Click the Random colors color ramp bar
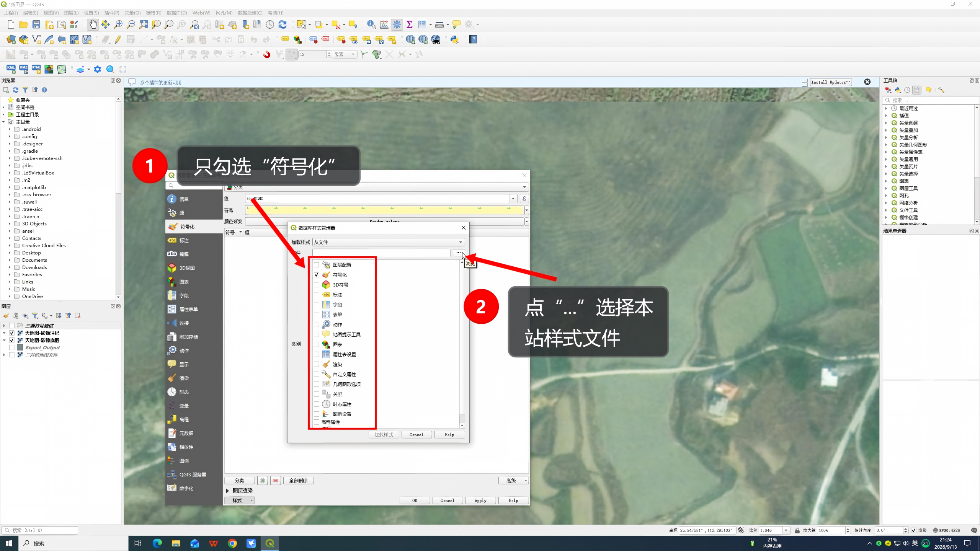Image resolution: width=980 pixels, height=551 pixels. (384, 222)
